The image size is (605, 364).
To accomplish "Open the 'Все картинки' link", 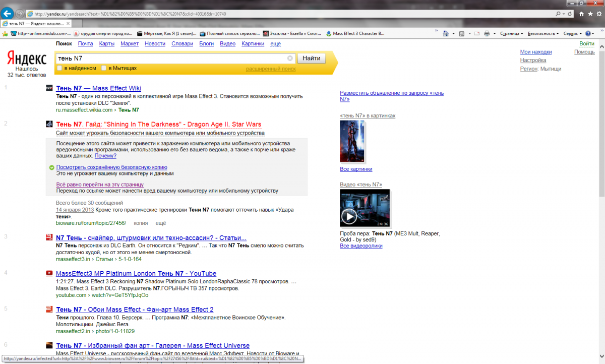I will pyautogui.click(x=356, y=169).
